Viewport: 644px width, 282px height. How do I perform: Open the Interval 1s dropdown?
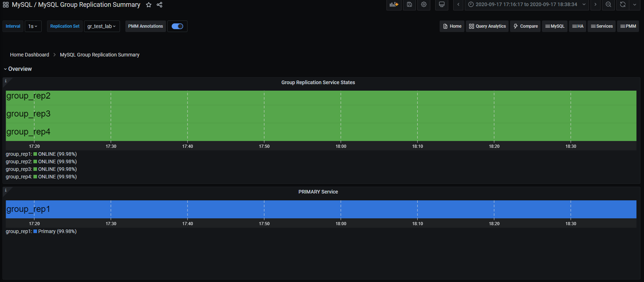click(x=33, y=26)
